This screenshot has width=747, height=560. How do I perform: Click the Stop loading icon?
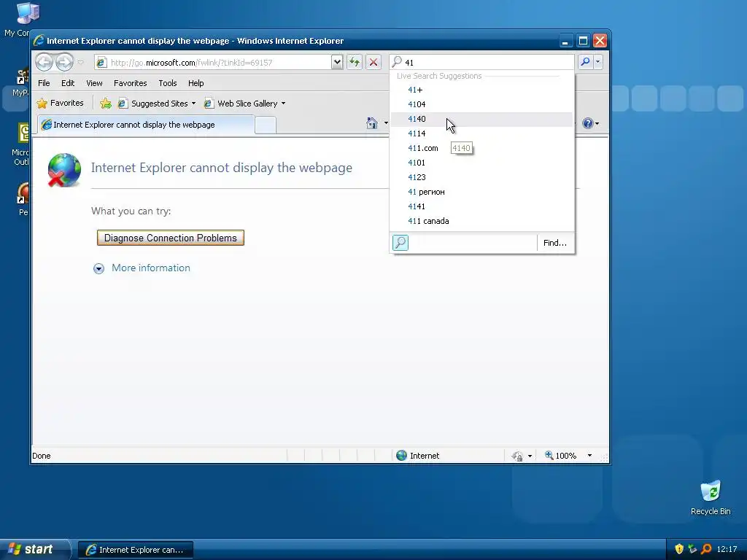click(x=373, y=63)
